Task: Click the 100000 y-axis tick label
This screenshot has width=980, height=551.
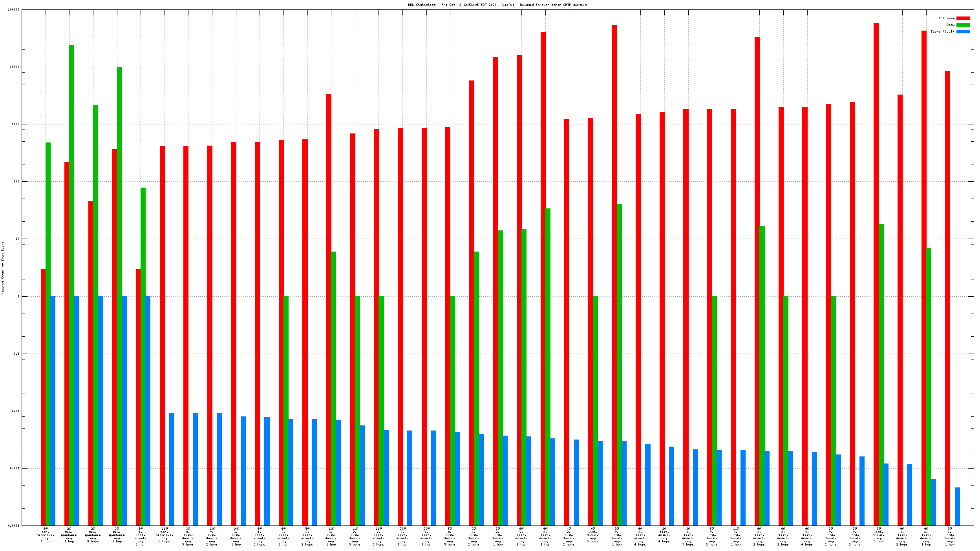Action: coord(14,10)
